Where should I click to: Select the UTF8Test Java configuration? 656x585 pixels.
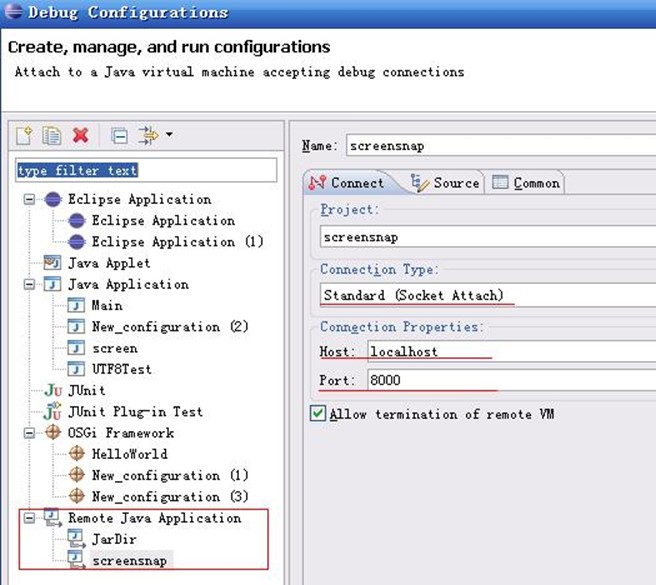(121, 369)
